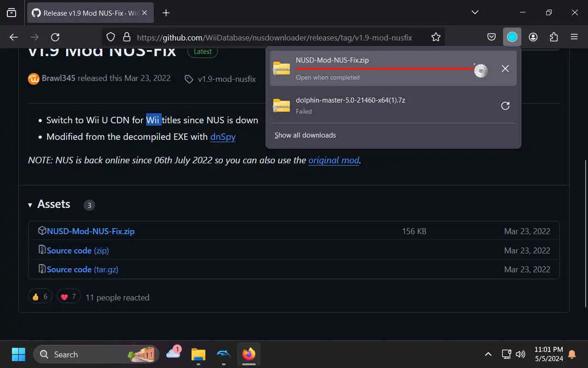588x368 pixels.
Task: Download Source code (zip)
Action: [x=78, y=251]
